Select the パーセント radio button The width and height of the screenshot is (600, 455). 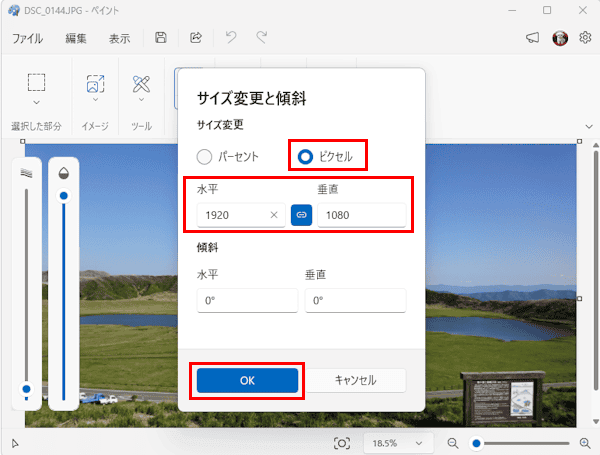pos(204,157)
